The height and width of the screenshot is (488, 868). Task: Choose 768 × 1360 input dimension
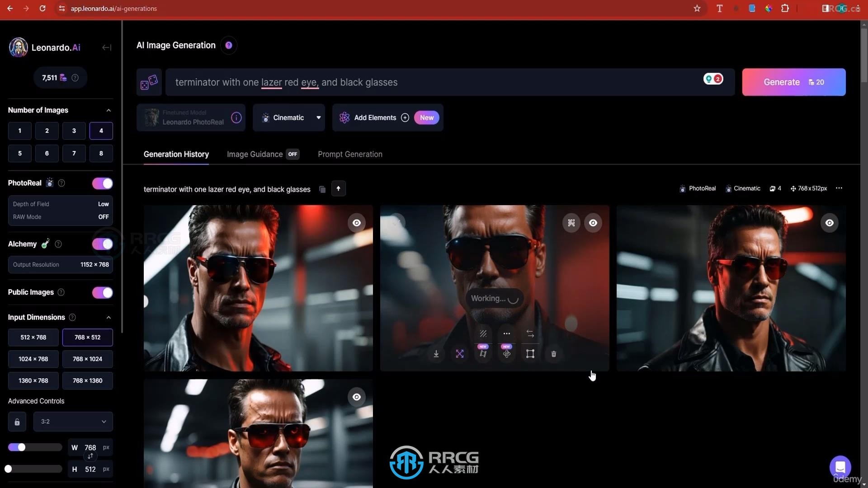(88, 381)
